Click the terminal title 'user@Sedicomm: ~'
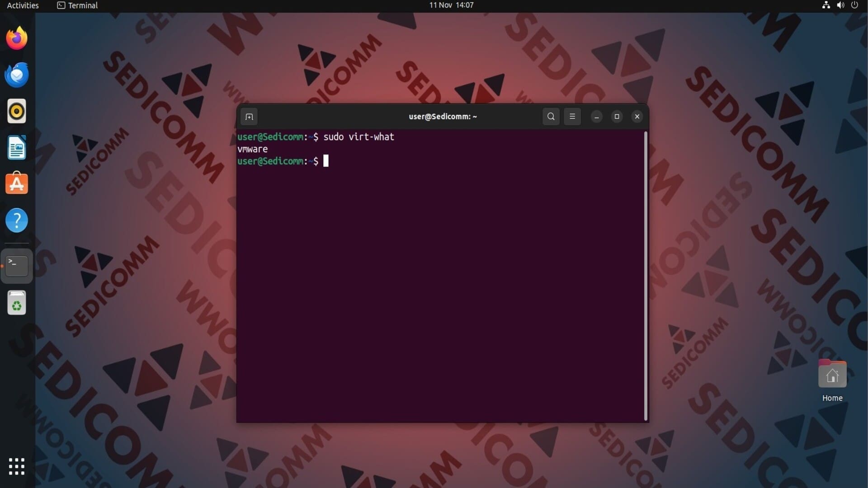Image resolution: width=868 pixels, height=488 pixels. click(x=443, y=117)
